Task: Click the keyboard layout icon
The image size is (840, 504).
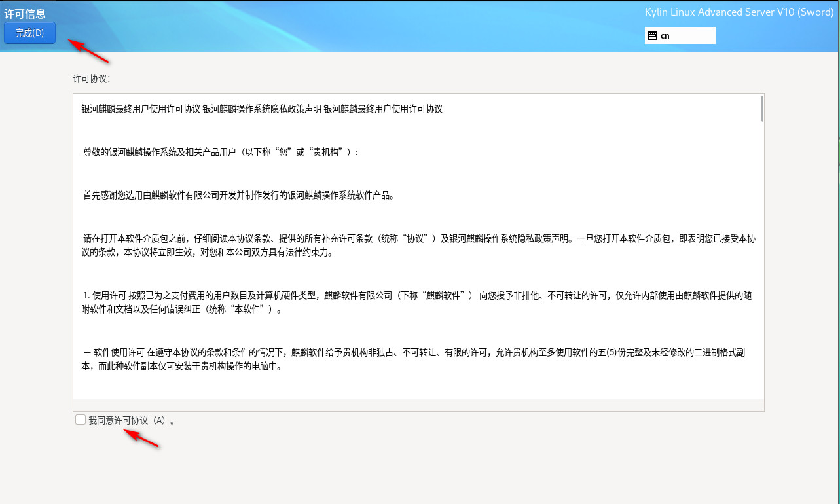Action: [652, 35]
